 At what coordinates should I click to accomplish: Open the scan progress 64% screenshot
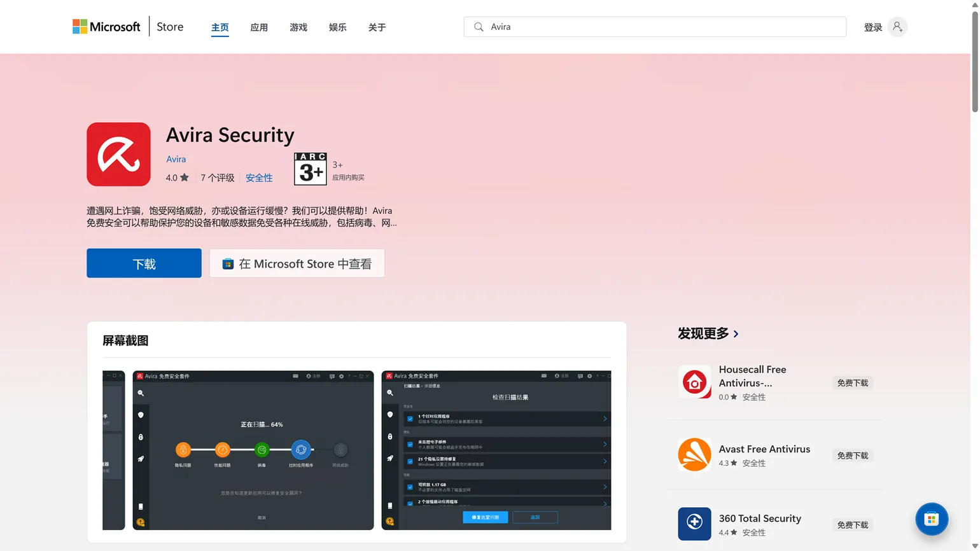[253, 450]
